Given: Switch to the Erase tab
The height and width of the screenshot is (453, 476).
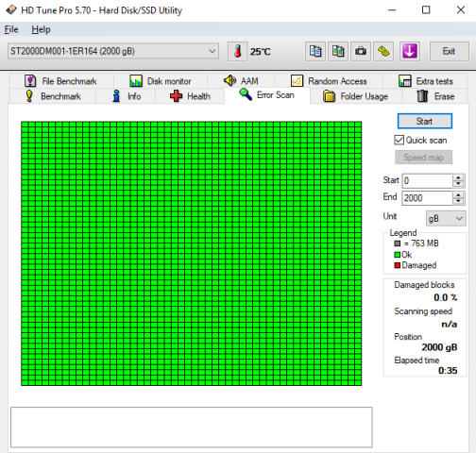Looking at the screenshot, I should click(435, 96).
